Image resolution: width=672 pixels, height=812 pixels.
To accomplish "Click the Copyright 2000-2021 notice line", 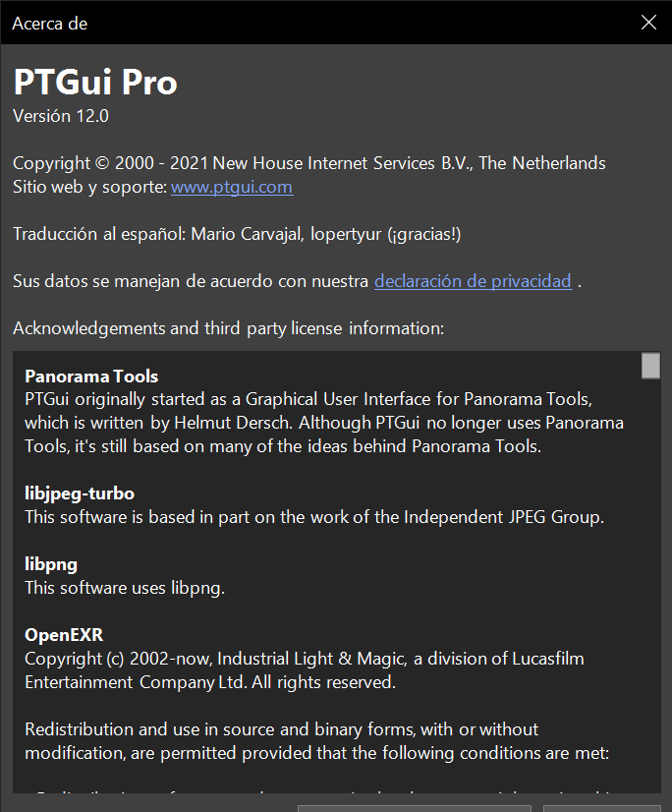I will [308, 163].
